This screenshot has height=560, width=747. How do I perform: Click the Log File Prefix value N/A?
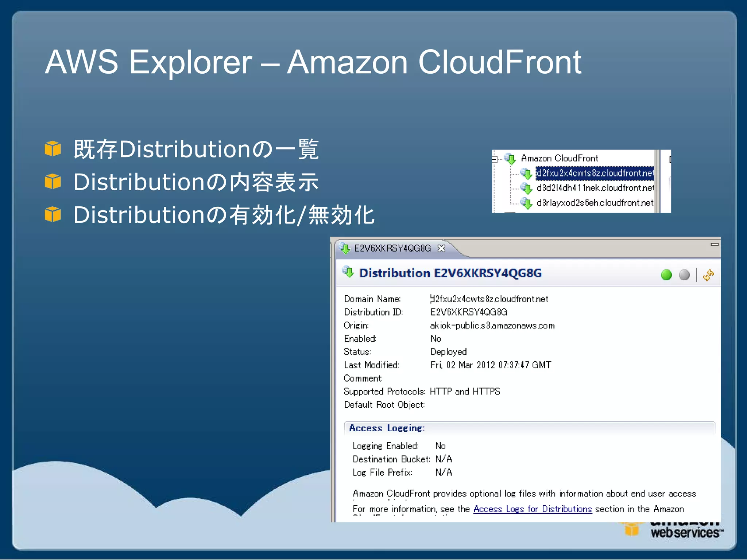tap(444, 472)
